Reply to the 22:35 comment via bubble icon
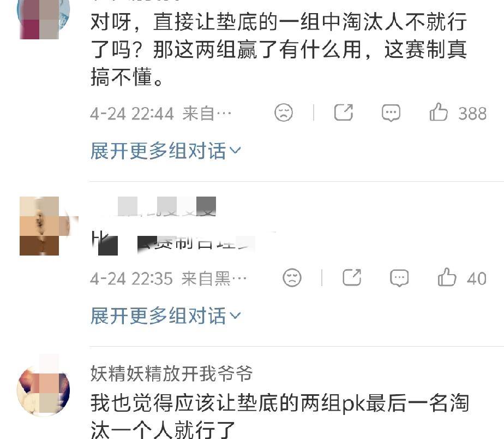504x439 pixels. point(399,278)
